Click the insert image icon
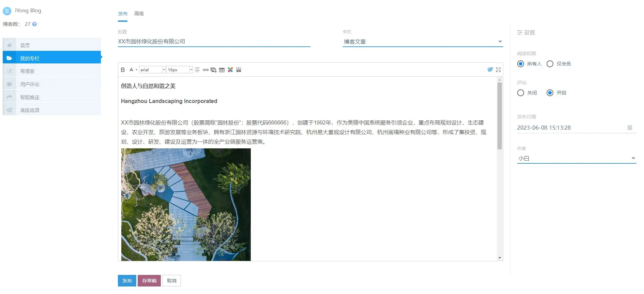This screenshot has width=644, height=294. (x=214, y=70)
